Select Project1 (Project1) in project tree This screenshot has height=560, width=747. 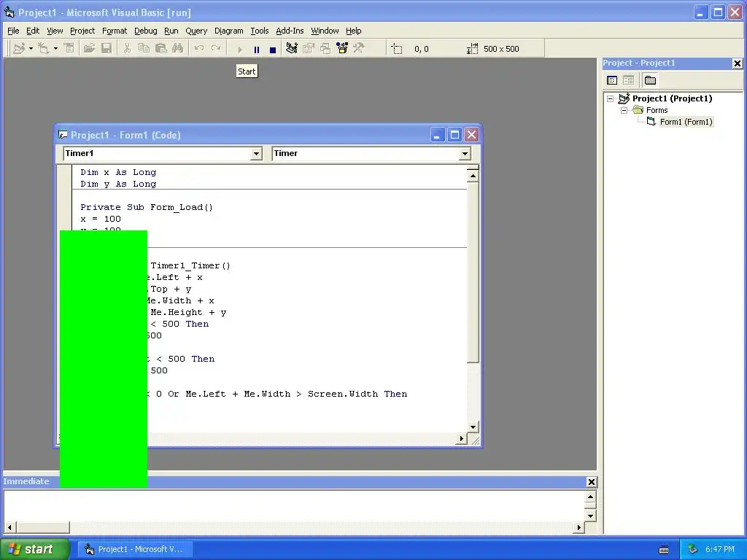(672, 98)
